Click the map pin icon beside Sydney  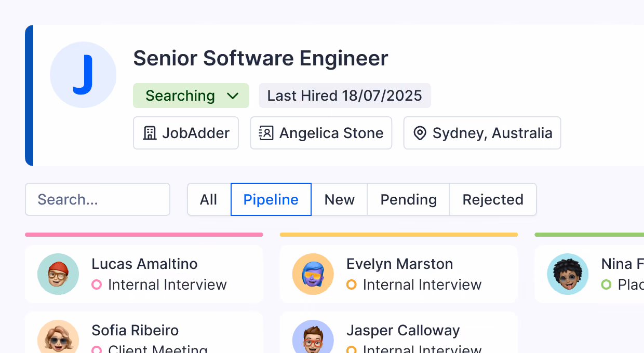[x=420, y=133]
